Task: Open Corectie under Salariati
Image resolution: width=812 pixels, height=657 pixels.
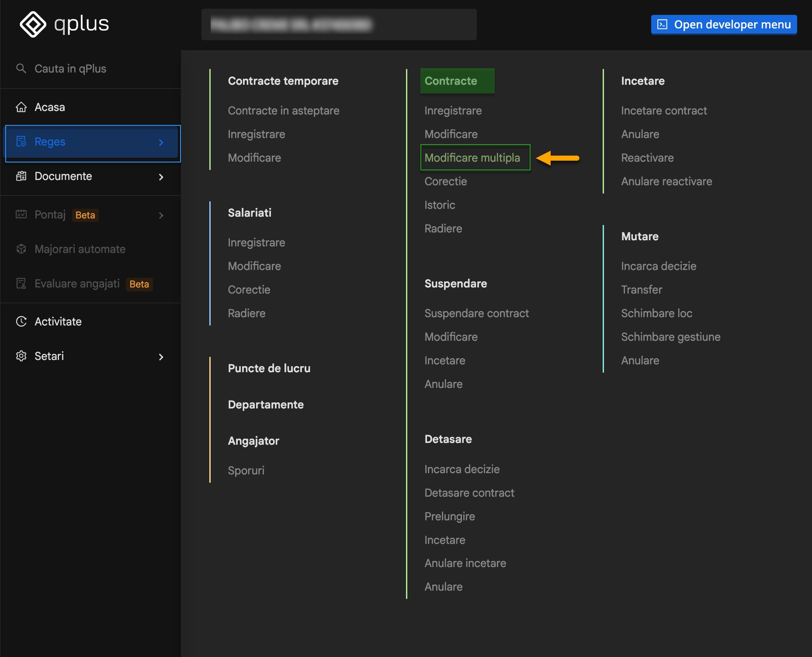Action: [x=249, y=290]
